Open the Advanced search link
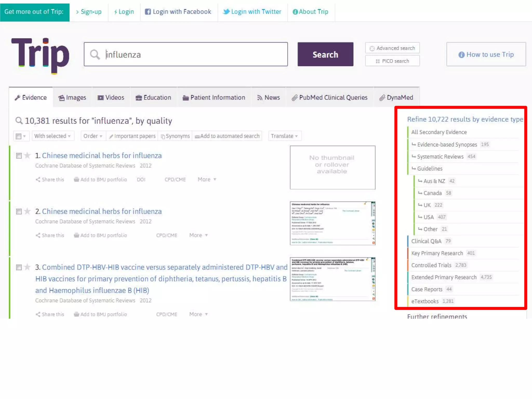Image resolution: width=532 pixels, height=399 pixels. tap(392, 48)
